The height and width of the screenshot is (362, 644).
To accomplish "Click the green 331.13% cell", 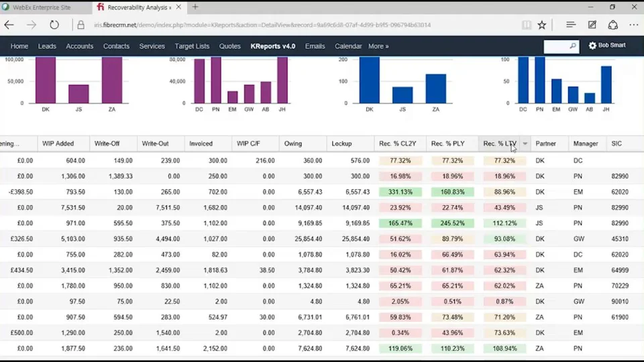I will point(400,192).
